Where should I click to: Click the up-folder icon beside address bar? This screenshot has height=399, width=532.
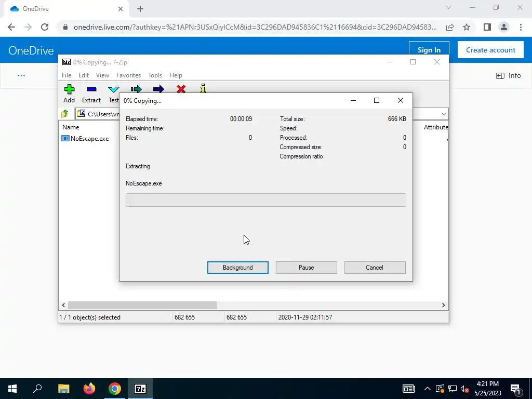click(x=65, y=114)
